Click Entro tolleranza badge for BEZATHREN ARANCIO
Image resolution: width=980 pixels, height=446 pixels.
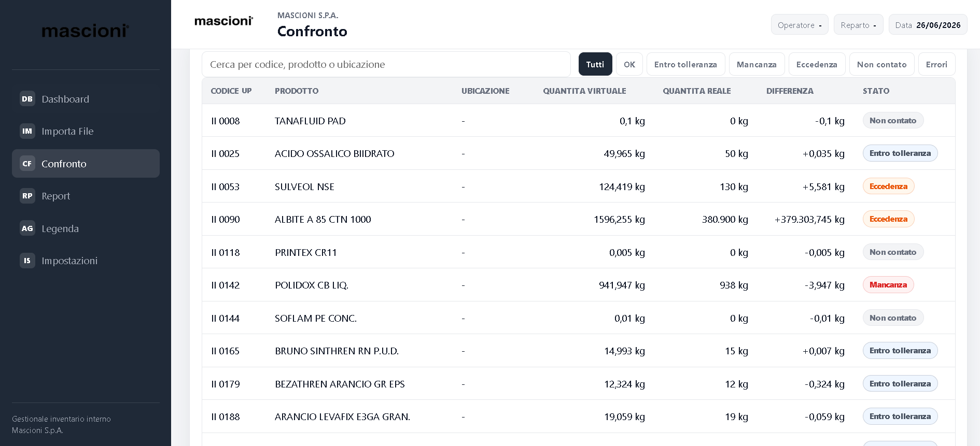(900, 383)
